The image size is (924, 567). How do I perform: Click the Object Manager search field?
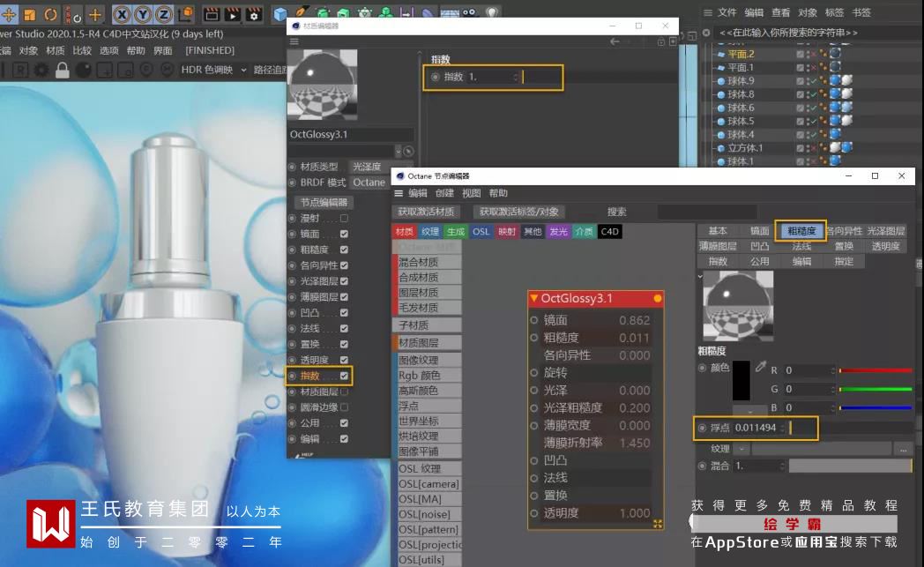(816, 33)
